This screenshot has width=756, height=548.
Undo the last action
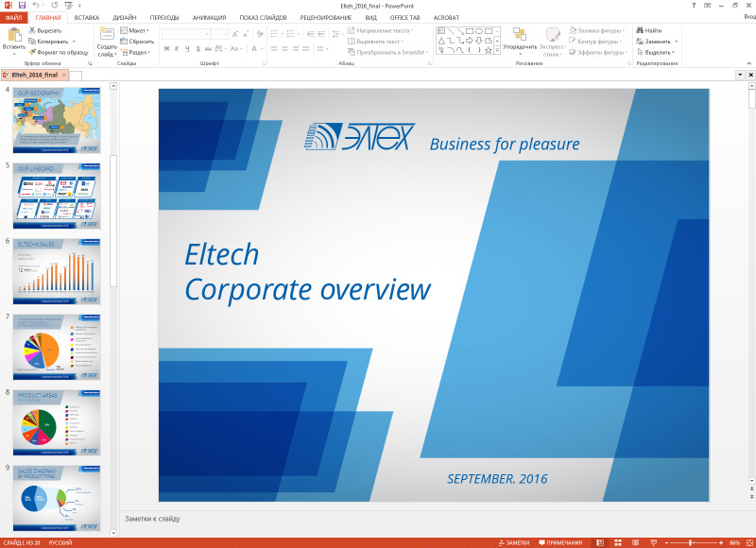36,6
